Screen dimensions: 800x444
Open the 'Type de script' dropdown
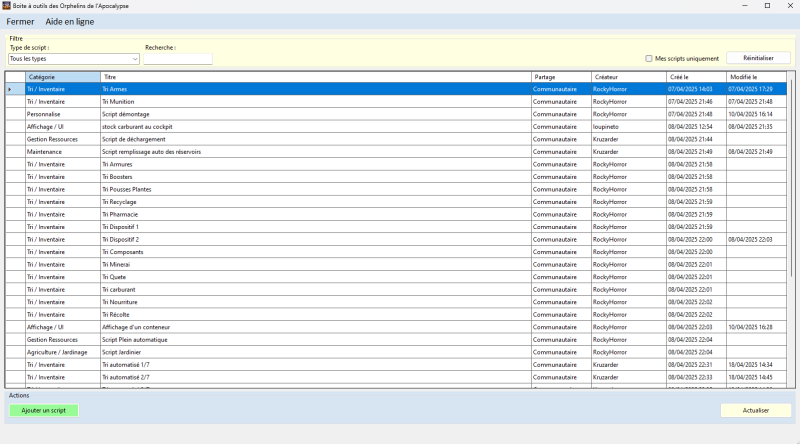click(x=74, y=59)
